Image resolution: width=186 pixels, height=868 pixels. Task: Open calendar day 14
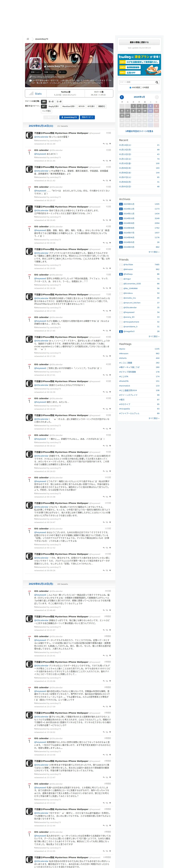pyautogui.click(x=128, y=115)
